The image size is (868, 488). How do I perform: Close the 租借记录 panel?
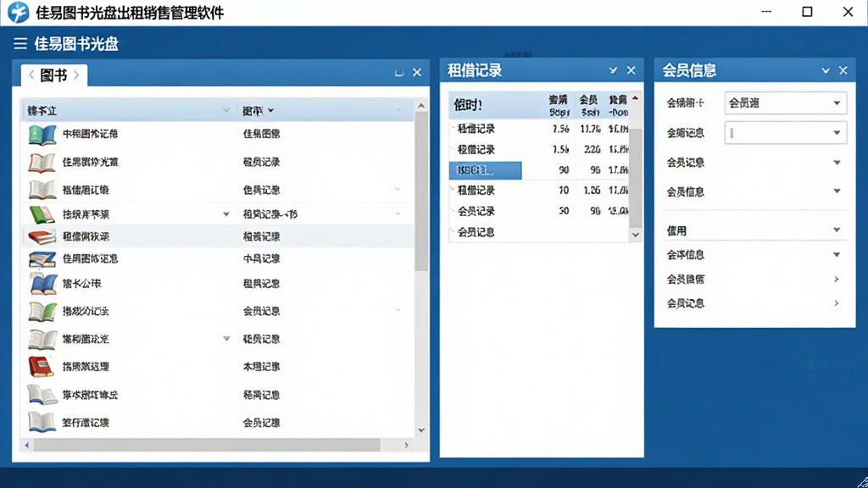click(x=631, y=70)
